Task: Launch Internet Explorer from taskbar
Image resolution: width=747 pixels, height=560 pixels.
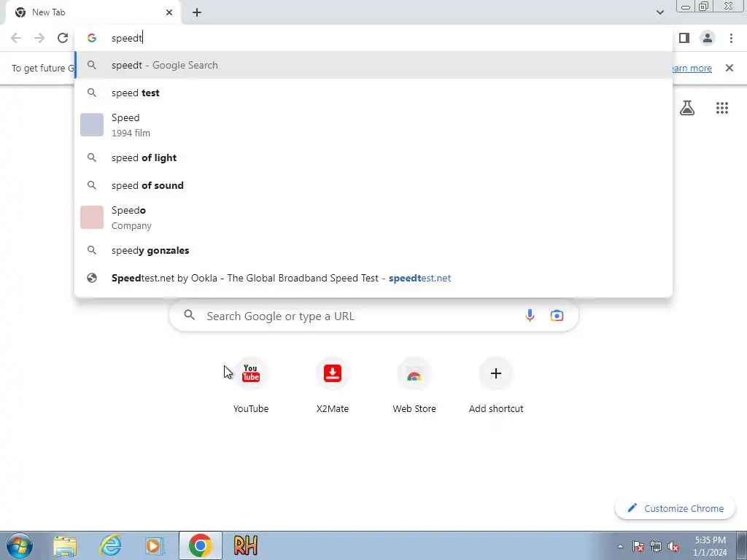Action: point(110,545)
